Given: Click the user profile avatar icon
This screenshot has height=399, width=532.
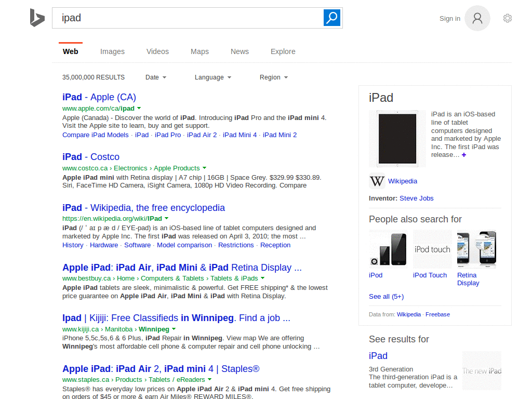Looking at the screenshot, I should 477,18.
